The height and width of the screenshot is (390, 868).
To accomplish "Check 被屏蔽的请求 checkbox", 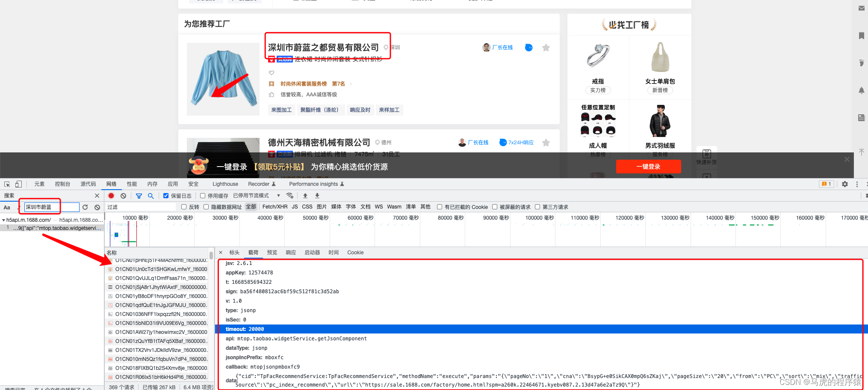I will tap(495, 207).
